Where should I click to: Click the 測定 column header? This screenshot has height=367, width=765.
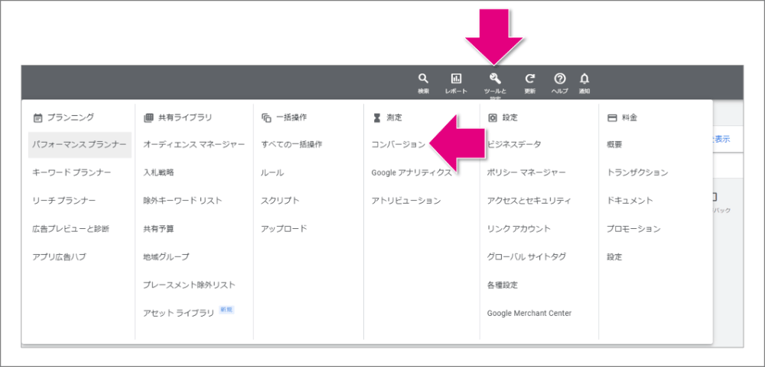tap(394, 117)
